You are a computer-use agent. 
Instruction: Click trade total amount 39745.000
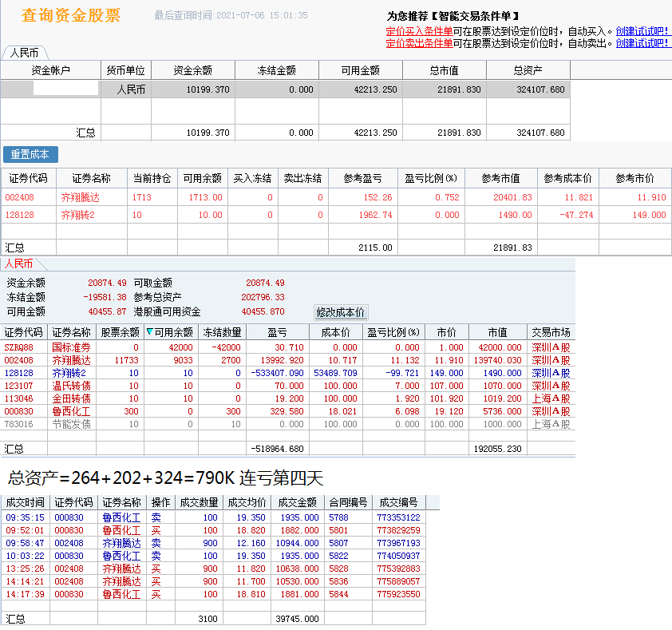click(297, 619)
